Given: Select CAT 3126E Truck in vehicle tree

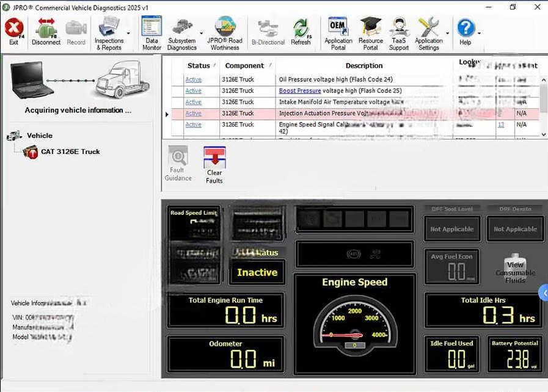Looking at the screenshot, I should tap(70, 151).
